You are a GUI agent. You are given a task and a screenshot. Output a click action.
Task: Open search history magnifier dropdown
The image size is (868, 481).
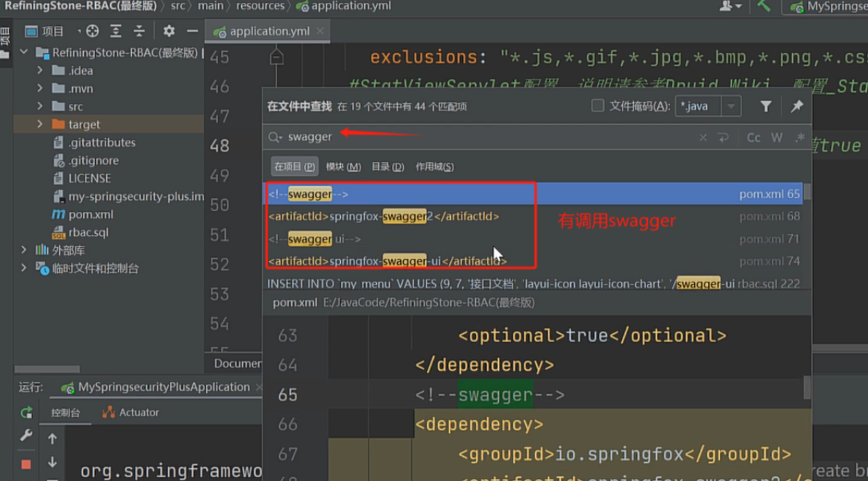tap(275, 138)
